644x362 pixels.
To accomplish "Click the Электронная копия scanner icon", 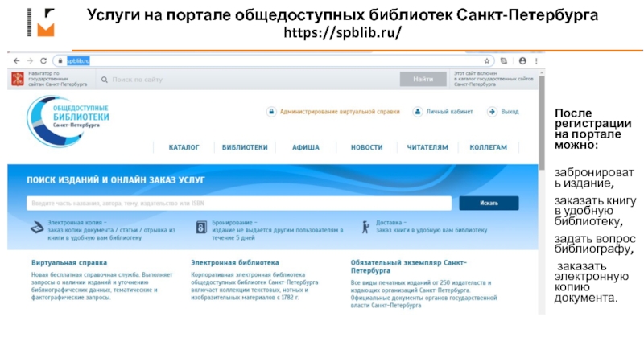I will [x=37, y=228].
